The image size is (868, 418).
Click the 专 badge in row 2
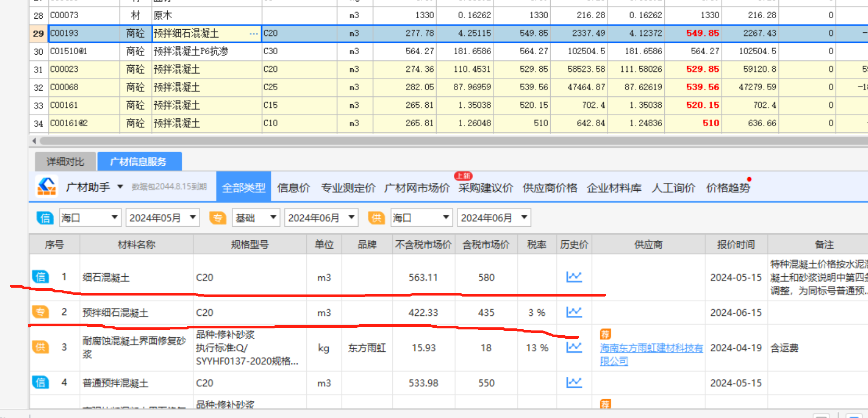(40, 312)
